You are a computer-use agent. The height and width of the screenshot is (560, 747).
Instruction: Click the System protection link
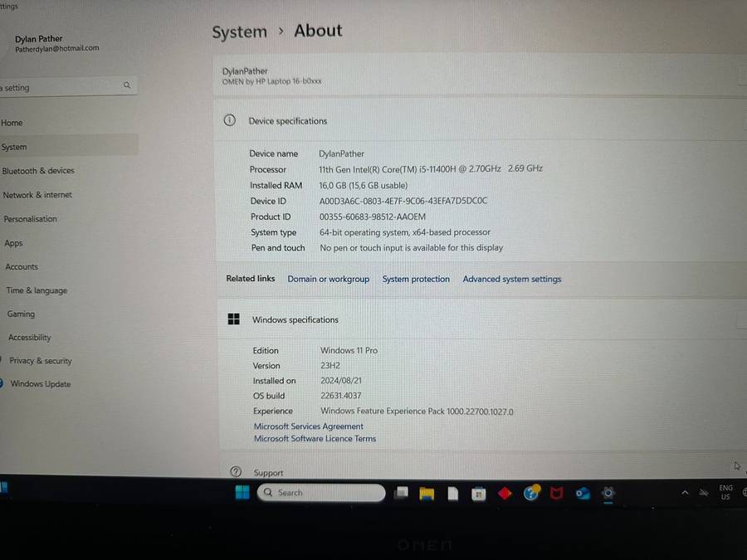416,280
